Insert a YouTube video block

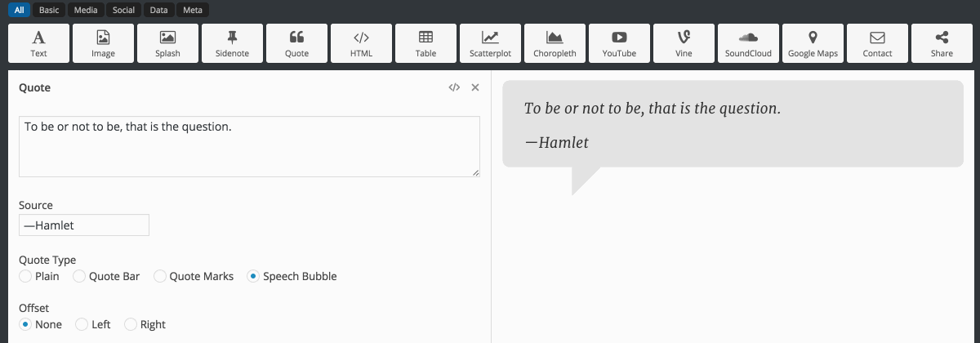pyautogui.click(x=619, y=43)
